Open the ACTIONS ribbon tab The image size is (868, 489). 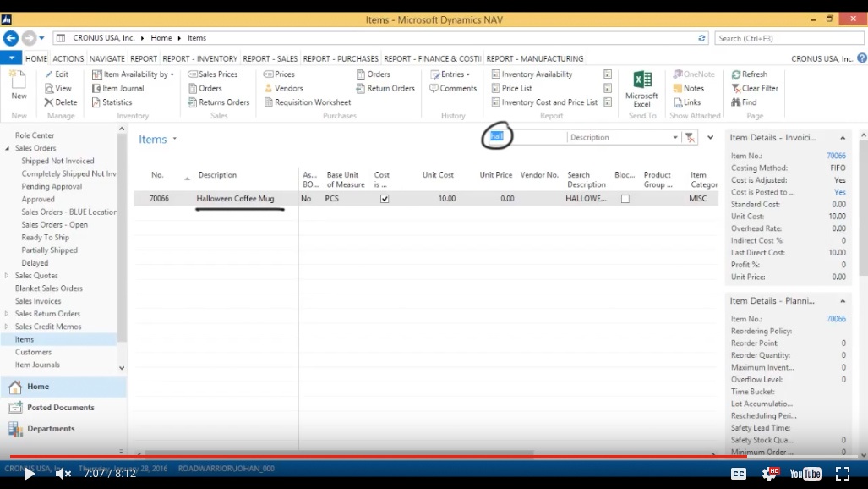tap(68, 58)
